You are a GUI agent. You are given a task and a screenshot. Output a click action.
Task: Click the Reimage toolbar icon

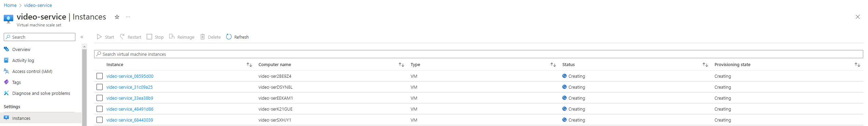172,37
